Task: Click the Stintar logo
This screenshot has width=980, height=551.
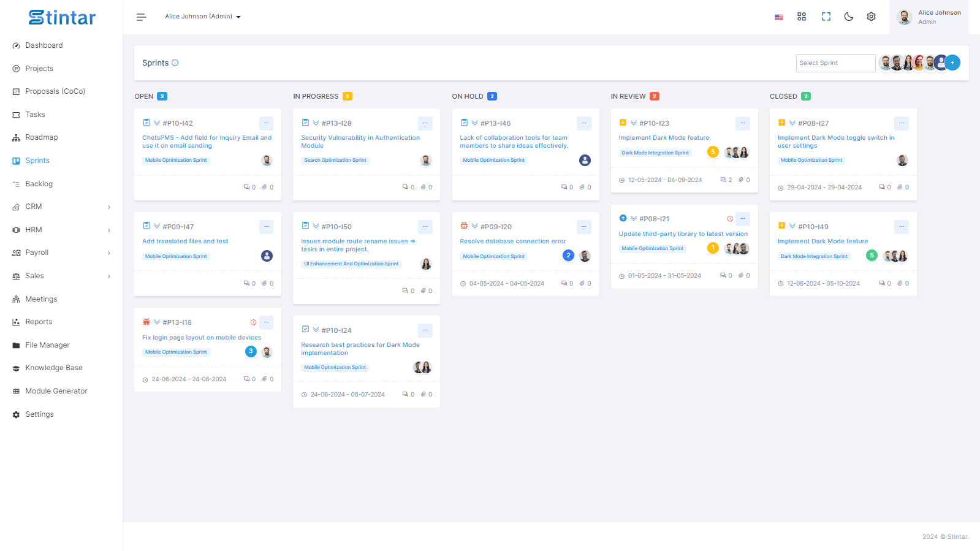Action: tap(62, 17)
